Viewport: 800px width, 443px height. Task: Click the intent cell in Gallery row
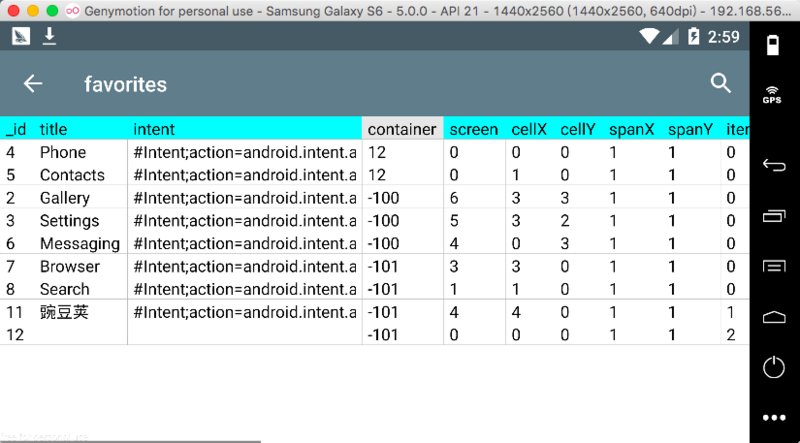(245, 198)
